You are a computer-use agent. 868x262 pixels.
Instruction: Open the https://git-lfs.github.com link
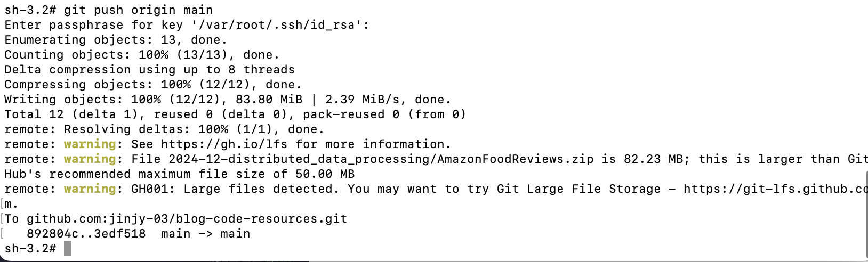pyautogui.click(x=775, y=189)
